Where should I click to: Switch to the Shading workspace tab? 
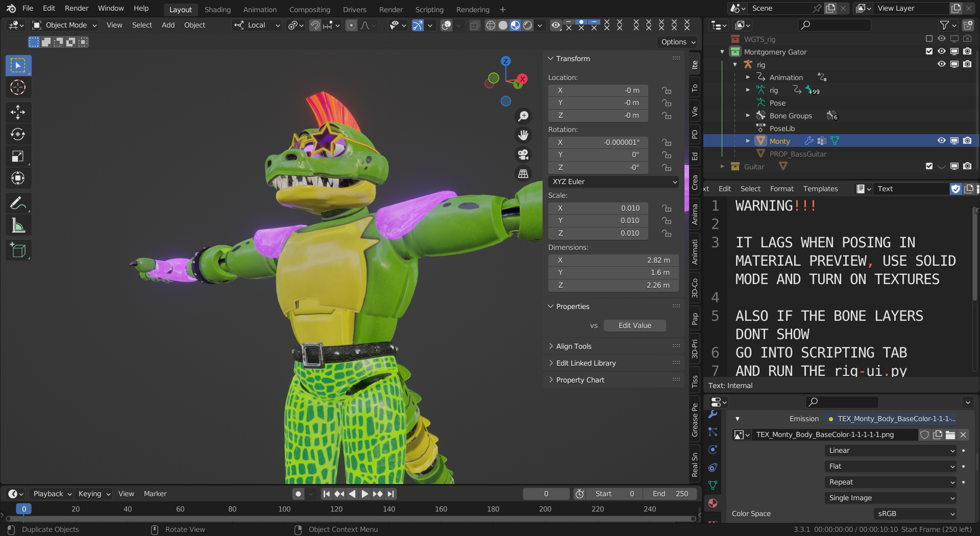[x=217, y=9]
